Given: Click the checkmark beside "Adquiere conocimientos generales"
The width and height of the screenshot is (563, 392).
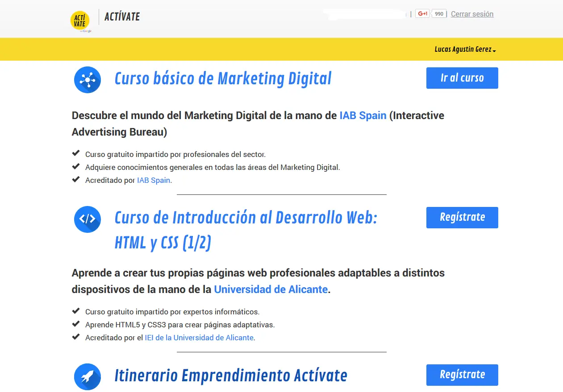Looking at the screenshot, I should pyautogui.click(x=76, y=167).
